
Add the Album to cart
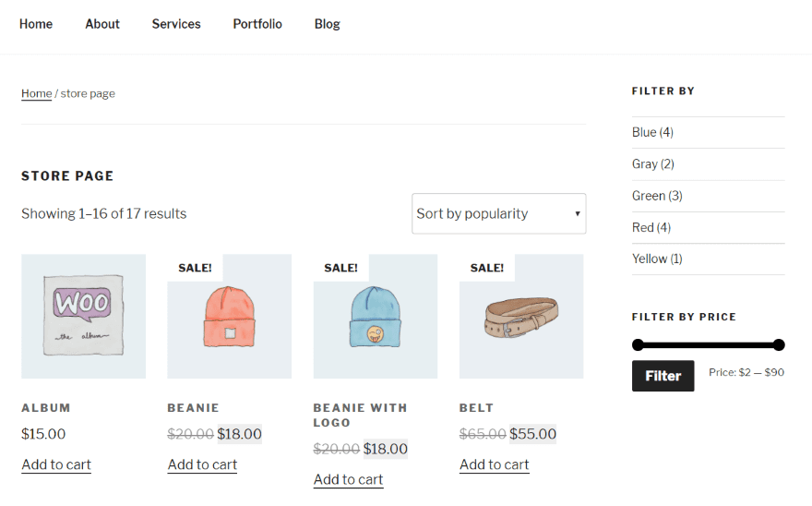click(56, 464)
